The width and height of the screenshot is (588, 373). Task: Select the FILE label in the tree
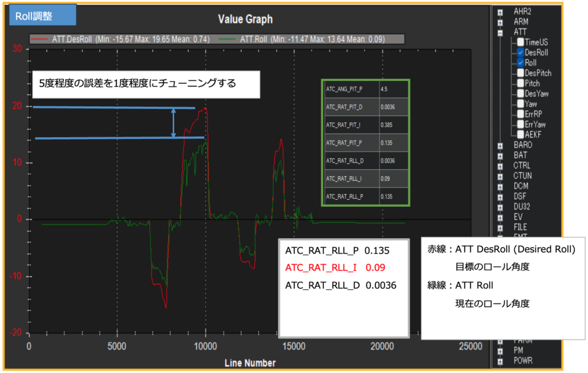[520, 227]
